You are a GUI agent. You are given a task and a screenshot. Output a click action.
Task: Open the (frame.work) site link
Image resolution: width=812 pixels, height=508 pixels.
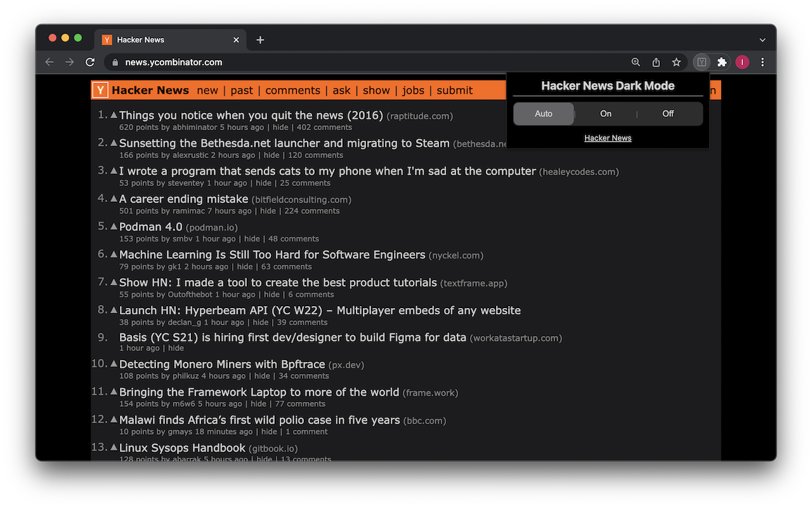[x=430, y=392]
